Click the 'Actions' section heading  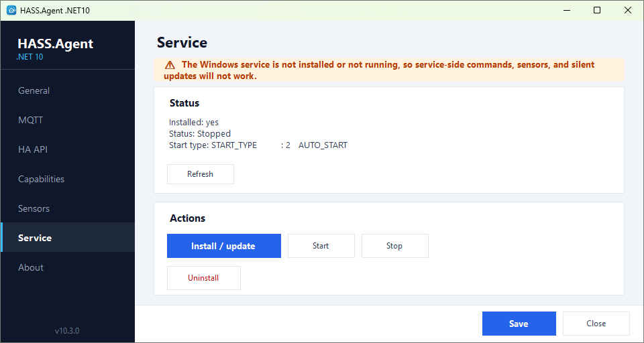click(x=187, y=218)
